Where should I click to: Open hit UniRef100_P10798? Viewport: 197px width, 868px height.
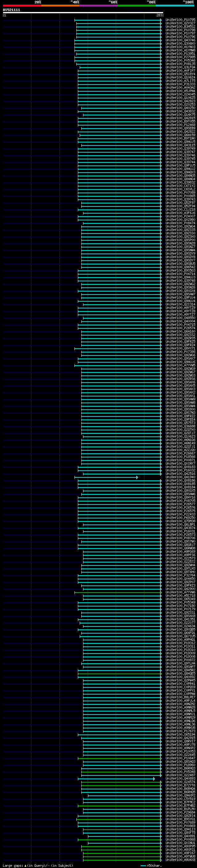point(180,30)
